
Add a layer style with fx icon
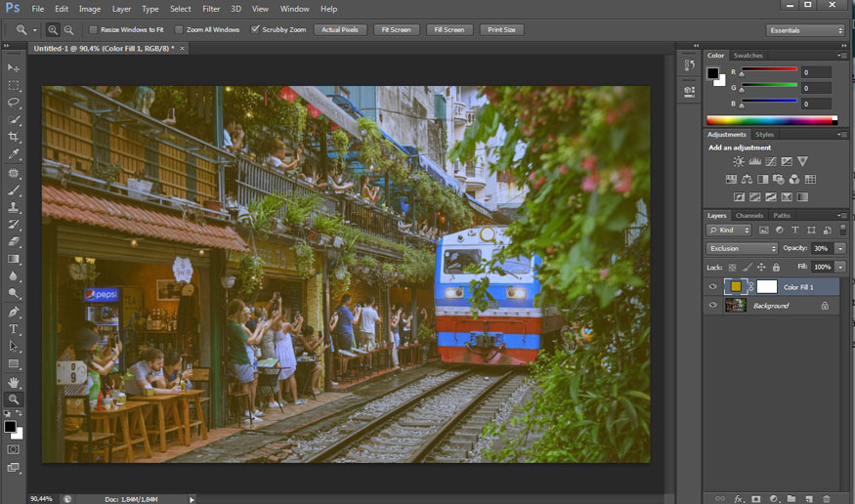point(739,498)
